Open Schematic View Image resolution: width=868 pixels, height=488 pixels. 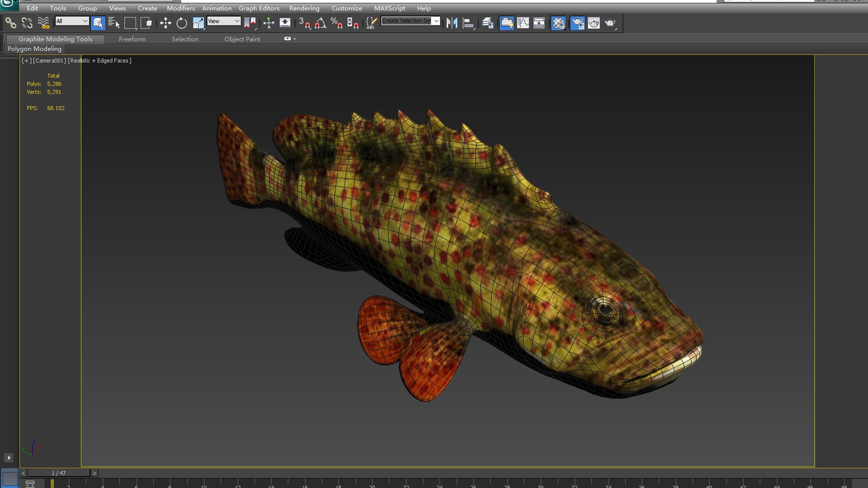point(539,23)
